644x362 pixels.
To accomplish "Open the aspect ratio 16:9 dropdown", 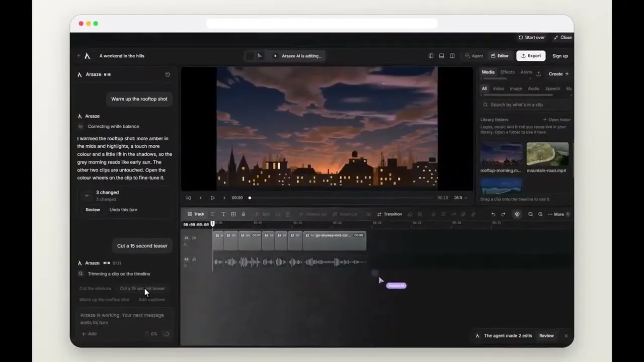I will point(460,198).
